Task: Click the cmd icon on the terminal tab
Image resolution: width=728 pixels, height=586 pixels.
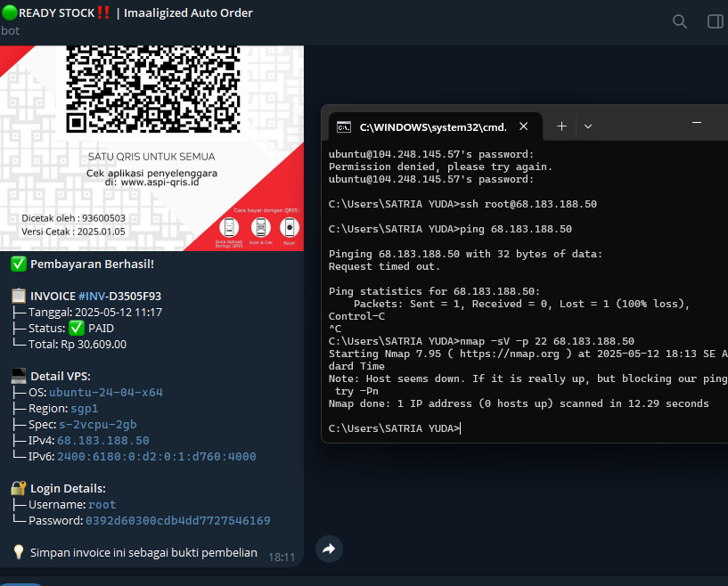Action: 344,127
